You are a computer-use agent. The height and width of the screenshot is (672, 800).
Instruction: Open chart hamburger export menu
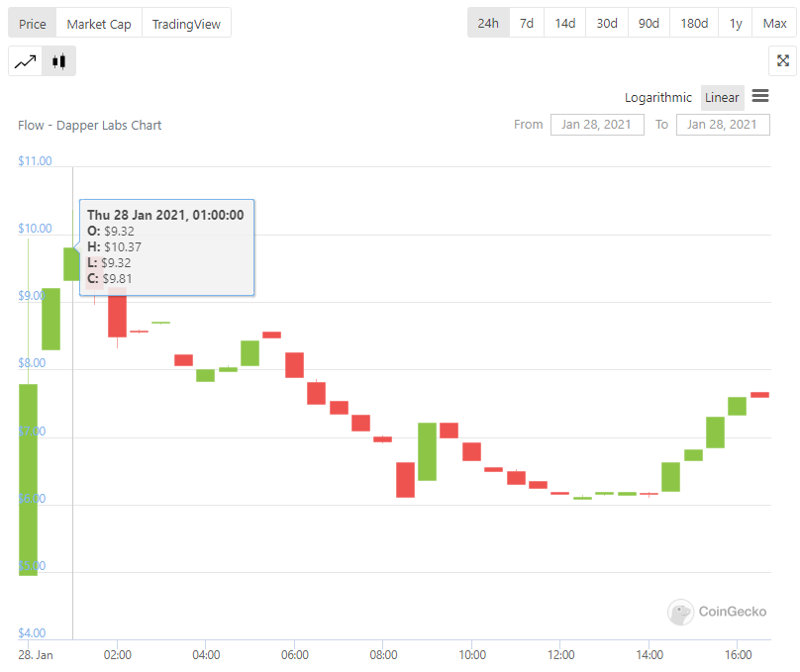point(760,96)
